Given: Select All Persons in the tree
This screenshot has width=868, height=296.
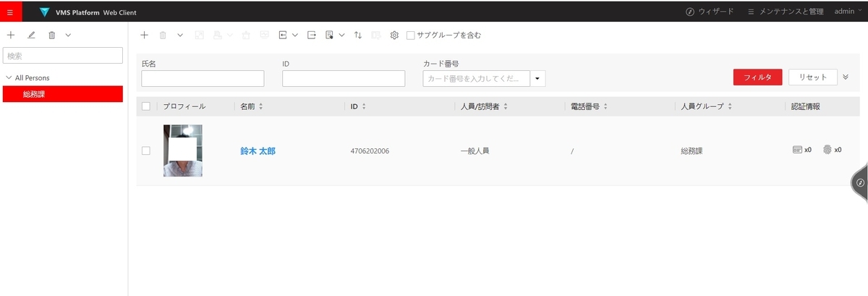Looking at the screenshot, I should coord(33,77).
